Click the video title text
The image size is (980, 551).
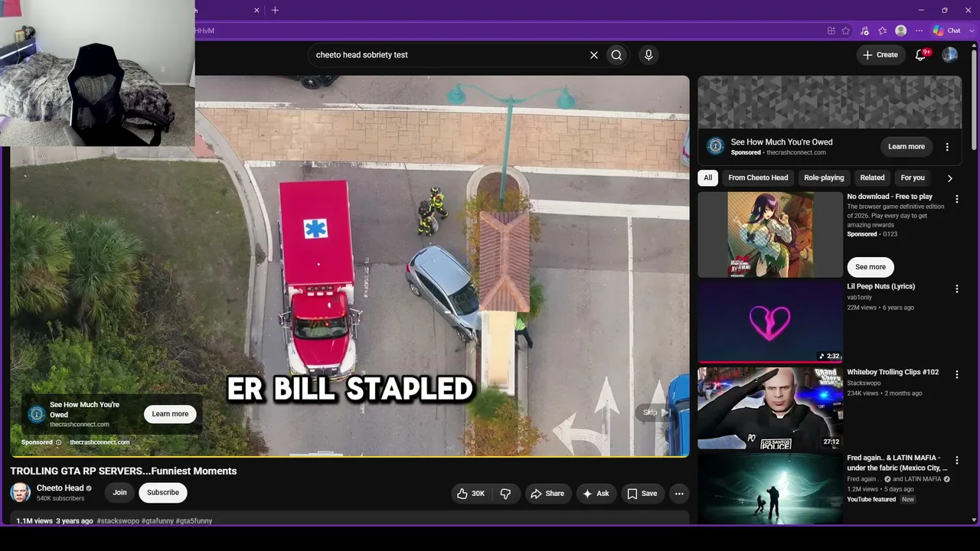[x=123, y=471]
